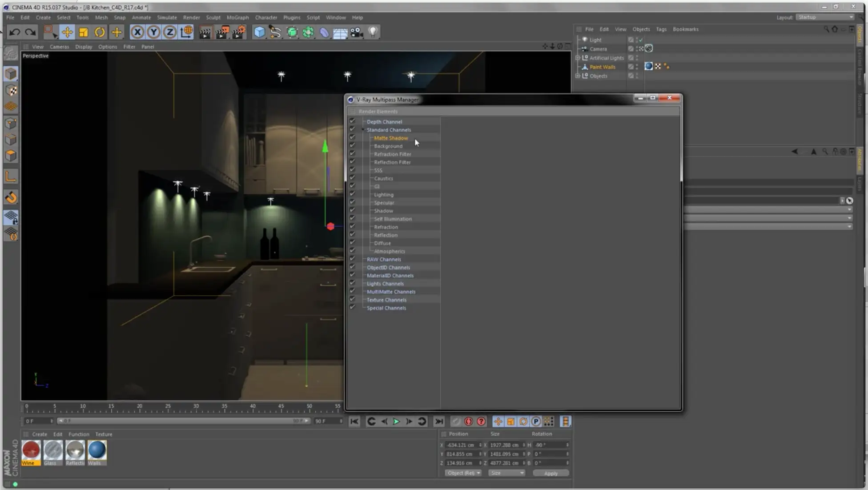Image resolution: width=868 pixels, height=490 pixels.
Task: Uncheck the RAW Channels checkbox
Action: point(353,259)
